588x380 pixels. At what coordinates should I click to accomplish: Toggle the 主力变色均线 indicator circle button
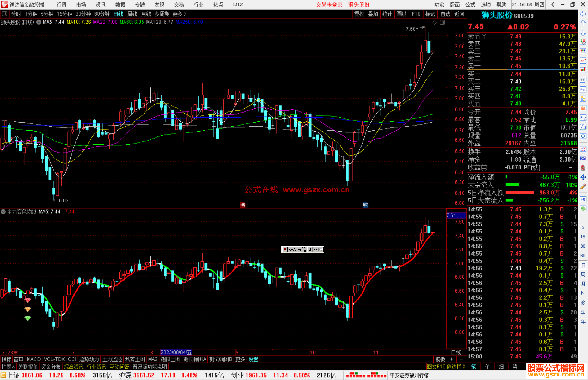click(x=3, y=212)
